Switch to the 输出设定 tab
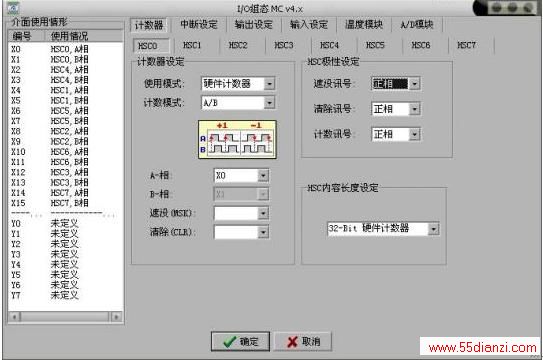543x360 pixels. 253,25
